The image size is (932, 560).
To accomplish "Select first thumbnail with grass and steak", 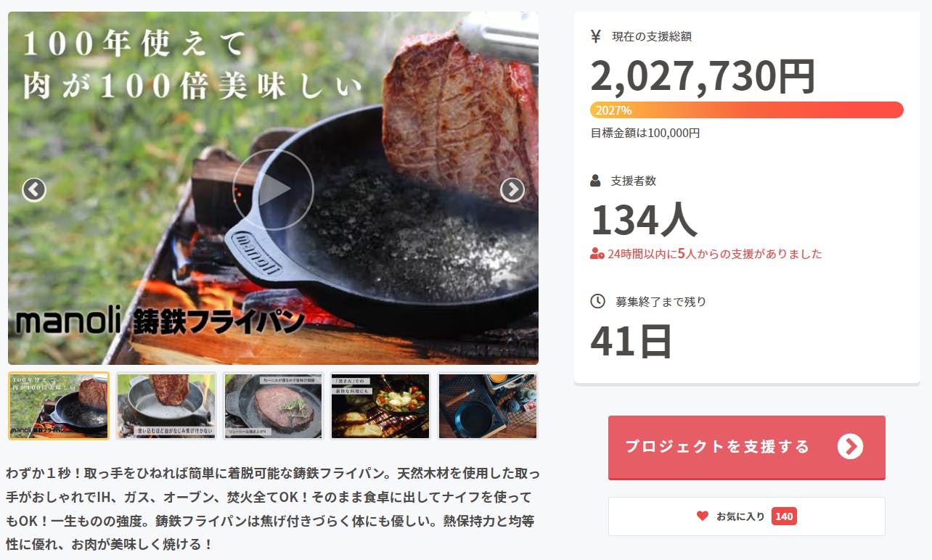I will click(x=59, y=406).
